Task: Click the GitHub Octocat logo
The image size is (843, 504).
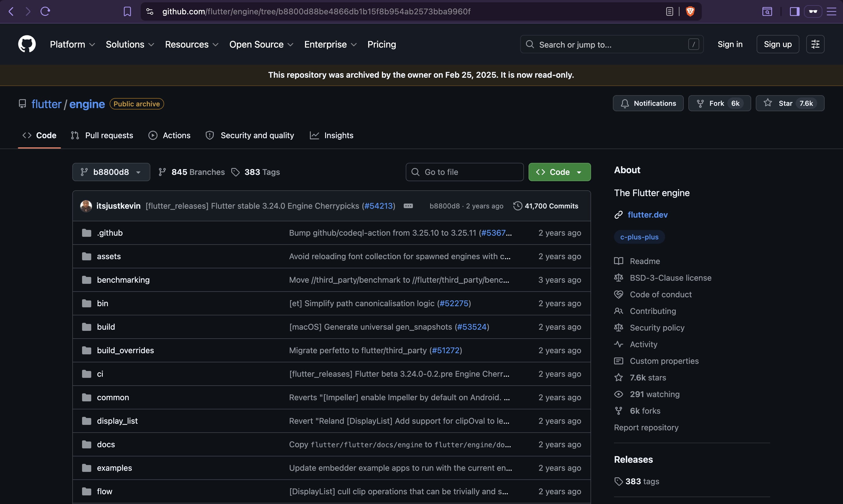Action: point(27,44)
